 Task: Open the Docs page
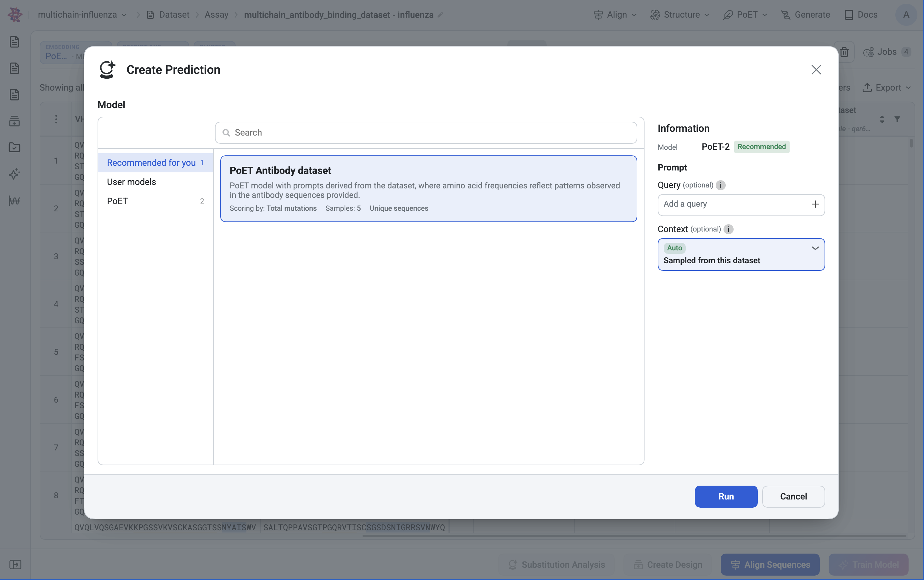click(x=861, y=15)
